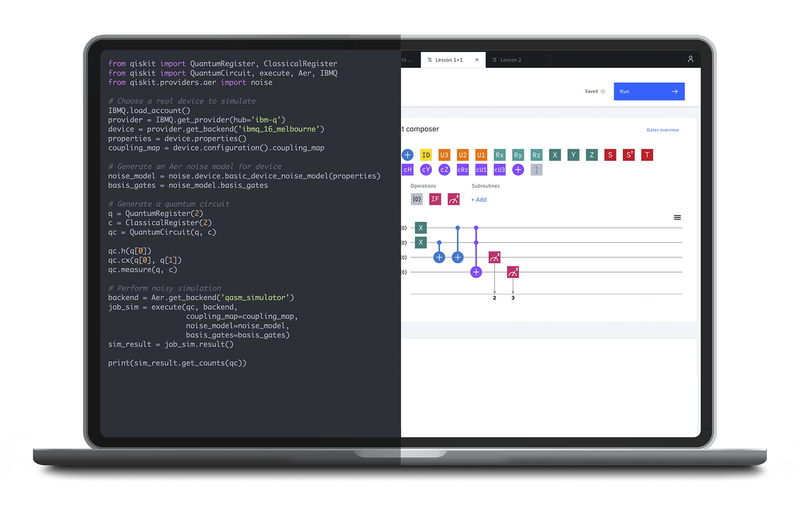Close the Lesson 1+1 tab
Viewport: 800px width, 532px height.
477,60
